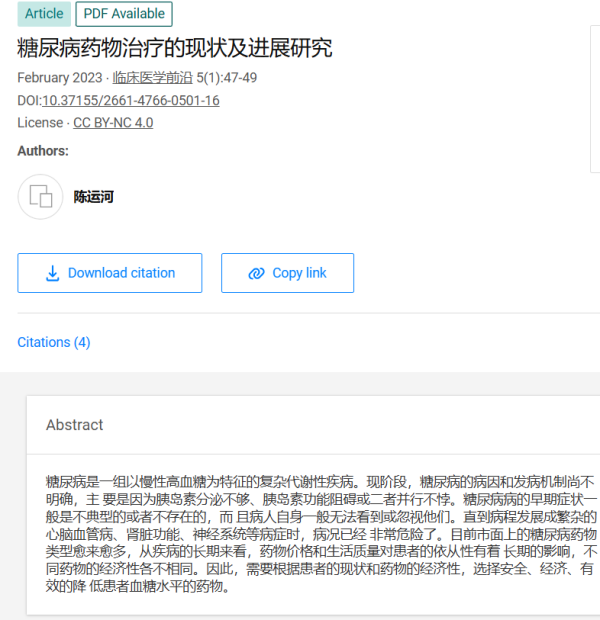Click the article title 糖尿病药物治疗的现状及进展研究
Image resolution: width=600 pixels, height=620 pixels.
pyautogui.click(x=174, y=48)
